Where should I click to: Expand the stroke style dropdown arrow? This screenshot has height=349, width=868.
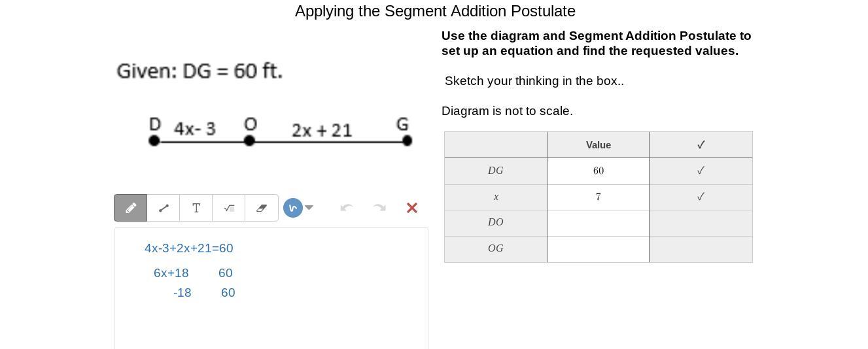click(x=309, y=208)
